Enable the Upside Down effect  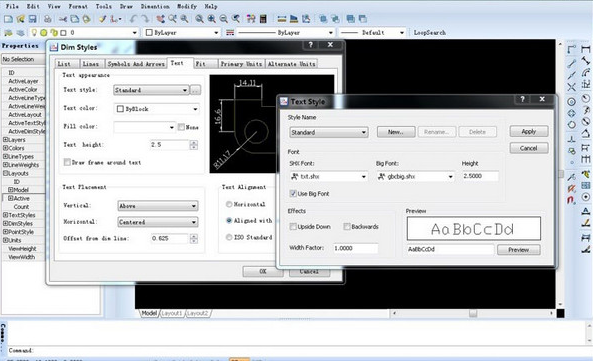293,227
